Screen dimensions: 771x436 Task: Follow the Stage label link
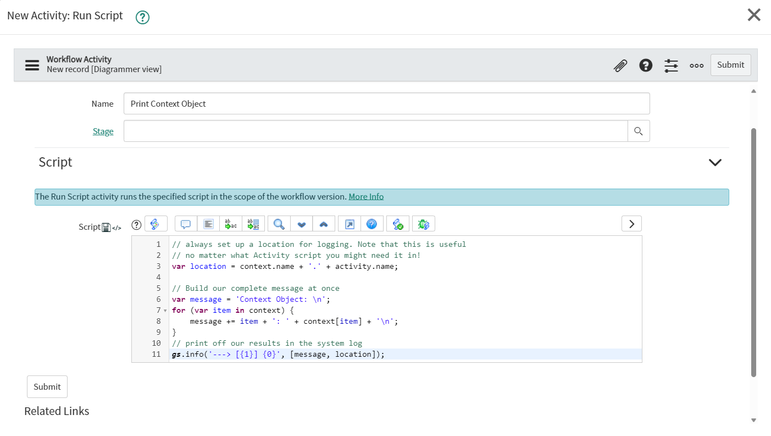(x=103, y=131)
